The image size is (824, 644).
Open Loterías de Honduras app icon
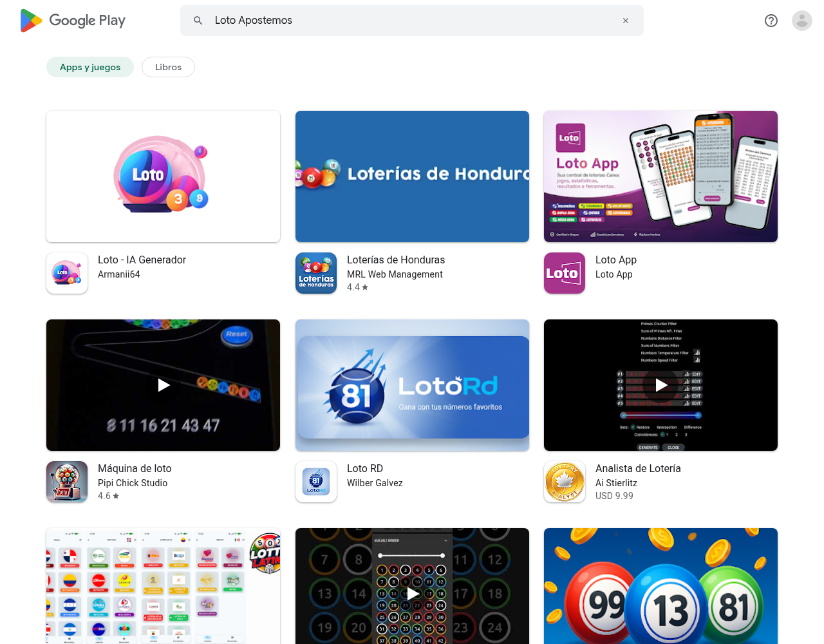pos(316,273)
